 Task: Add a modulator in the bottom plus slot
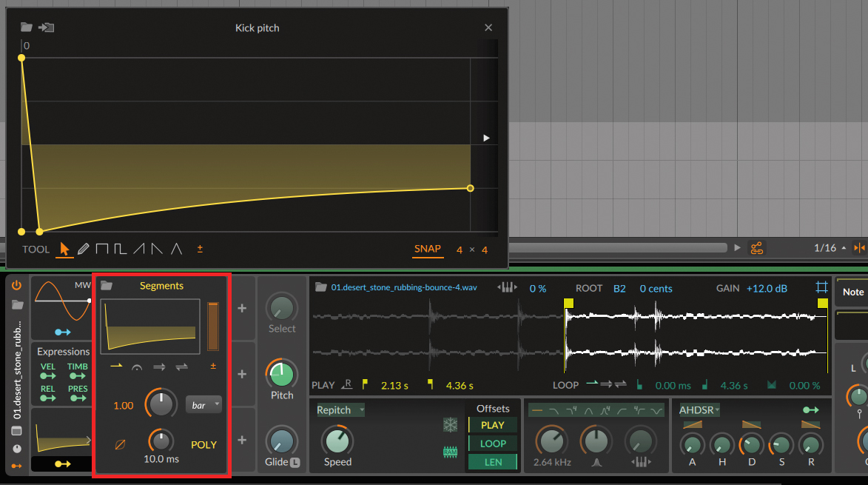coord(242,440)
